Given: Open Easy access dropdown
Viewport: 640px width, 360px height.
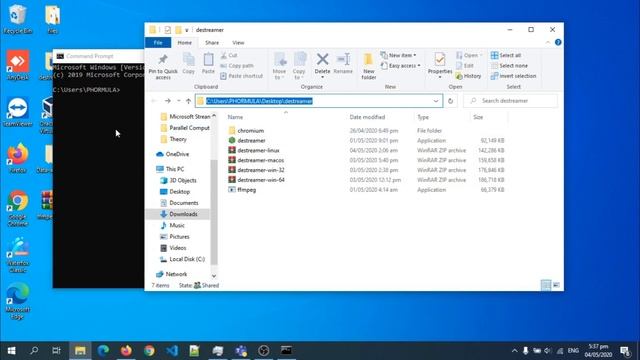Looking at the screenshot, I should (400, 66).
